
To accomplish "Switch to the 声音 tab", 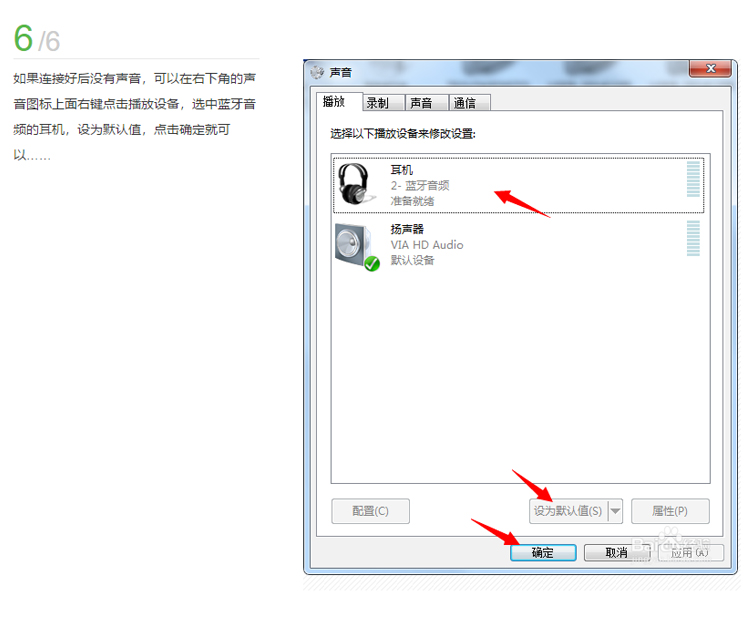I will click(426, 103).
